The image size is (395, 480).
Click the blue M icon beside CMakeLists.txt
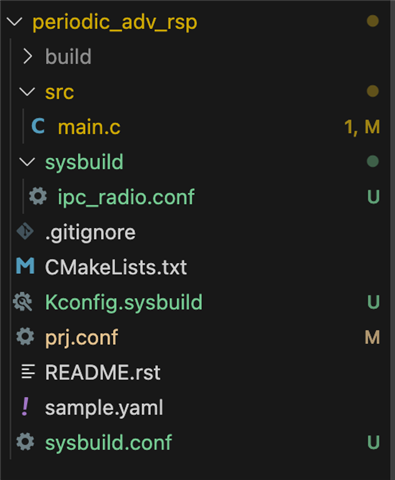25,267
